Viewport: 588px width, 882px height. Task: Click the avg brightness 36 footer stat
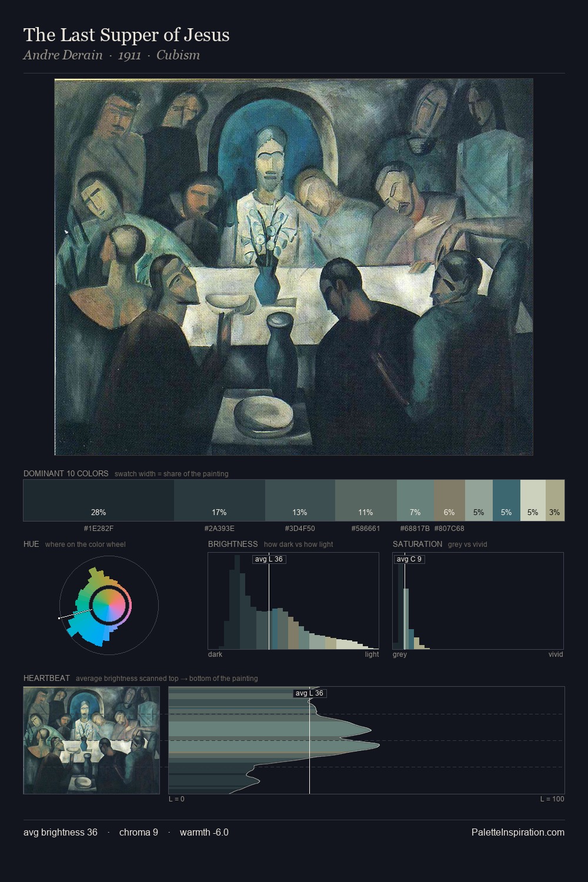click(61, 832)
